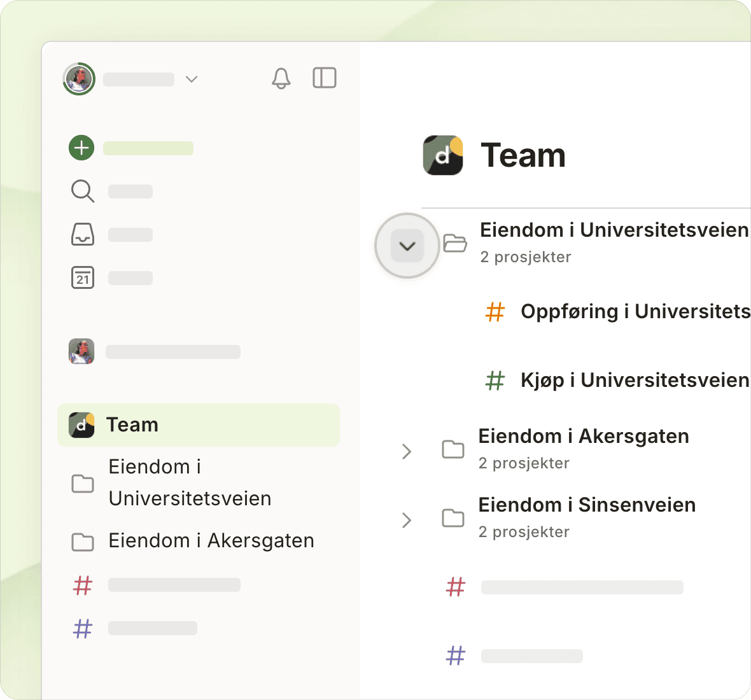Open Eiendom i Akersgaten in sidebar
This screenshot has height=700, width=751.
211,541
